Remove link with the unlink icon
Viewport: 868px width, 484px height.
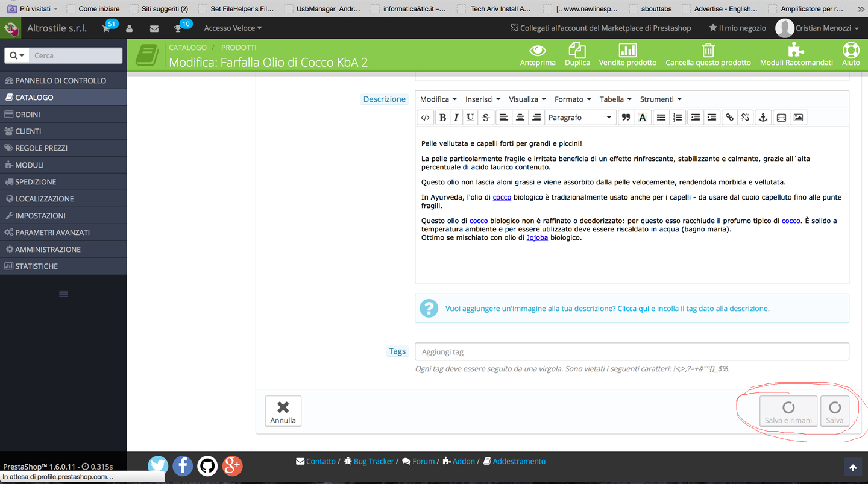click(746, 118)
